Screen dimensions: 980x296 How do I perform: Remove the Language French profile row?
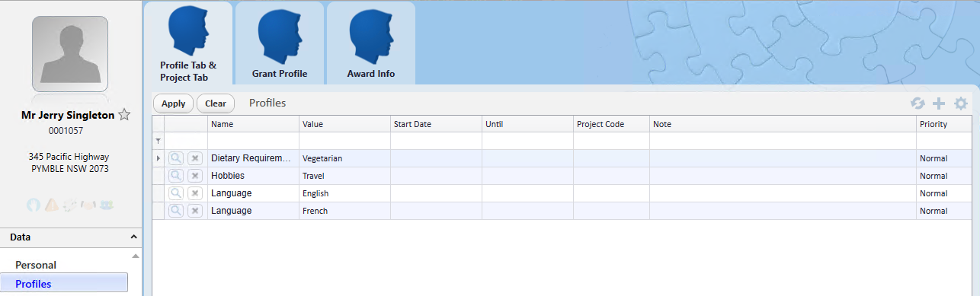point(195,211)
